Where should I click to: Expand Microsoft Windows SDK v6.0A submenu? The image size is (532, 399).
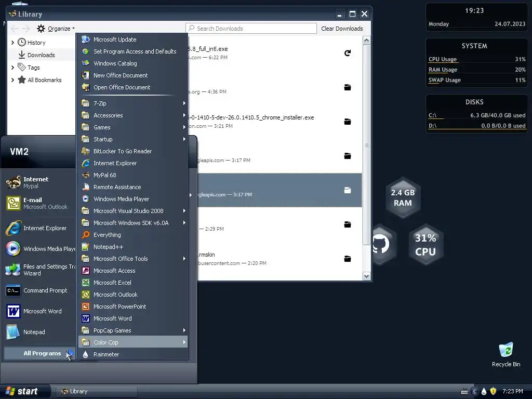[132, 223]
